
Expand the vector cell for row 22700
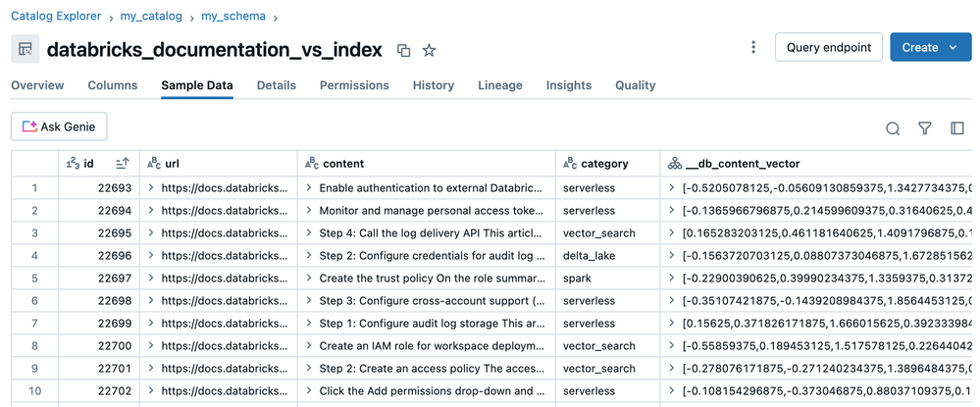click(672, 345)
